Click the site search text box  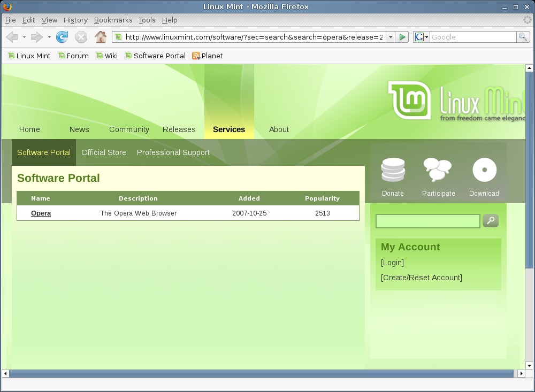[x=428, y=221]
